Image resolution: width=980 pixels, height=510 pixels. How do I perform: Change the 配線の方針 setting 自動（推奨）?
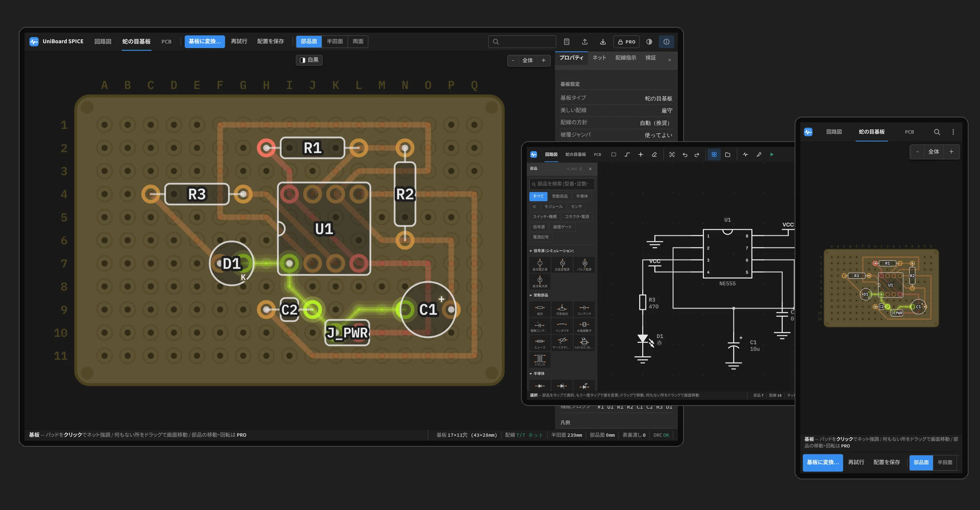[656, 123]
